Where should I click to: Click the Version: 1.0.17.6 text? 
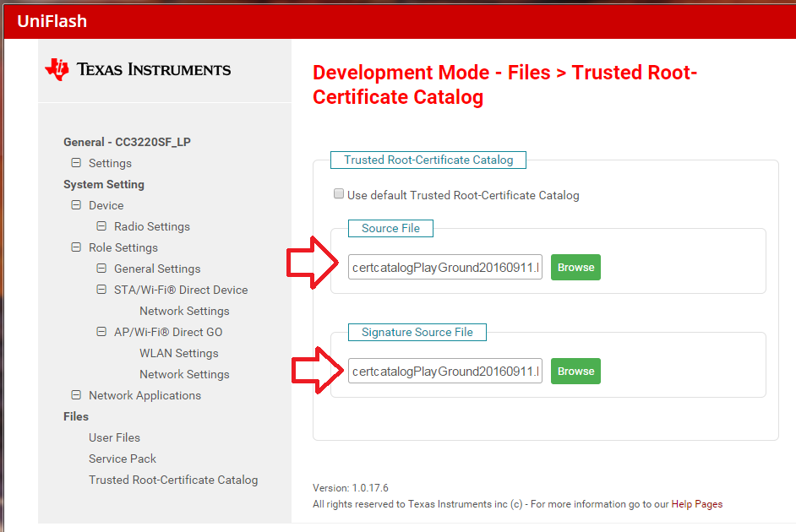click(x=351, y=488)
